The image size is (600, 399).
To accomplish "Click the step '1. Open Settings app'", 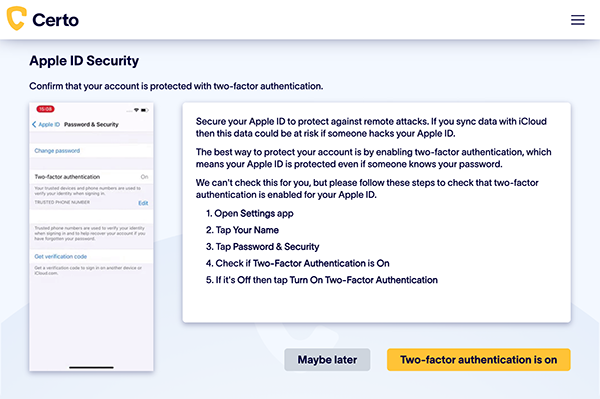I will (x=249, y=213).
